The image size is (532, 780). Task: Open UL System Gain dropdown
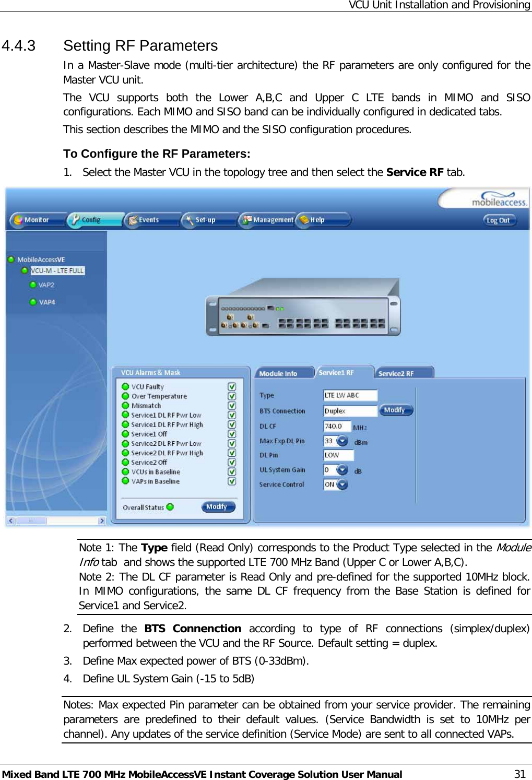(342, 470)
